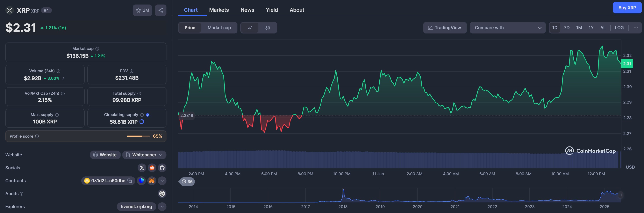
Task: Click the Buy XRP button
Action: pos(627,8)
